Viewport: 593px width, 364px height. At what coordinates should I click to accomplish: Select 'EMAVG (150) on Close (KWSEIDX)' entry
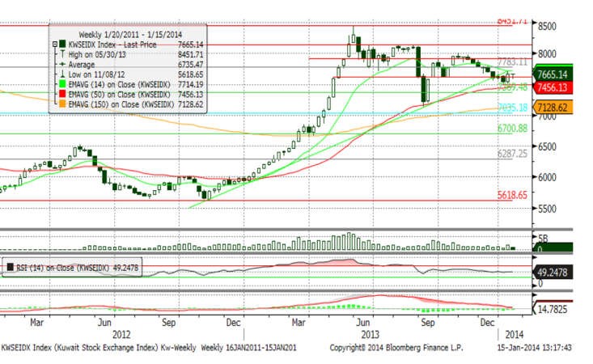[121, 104]
